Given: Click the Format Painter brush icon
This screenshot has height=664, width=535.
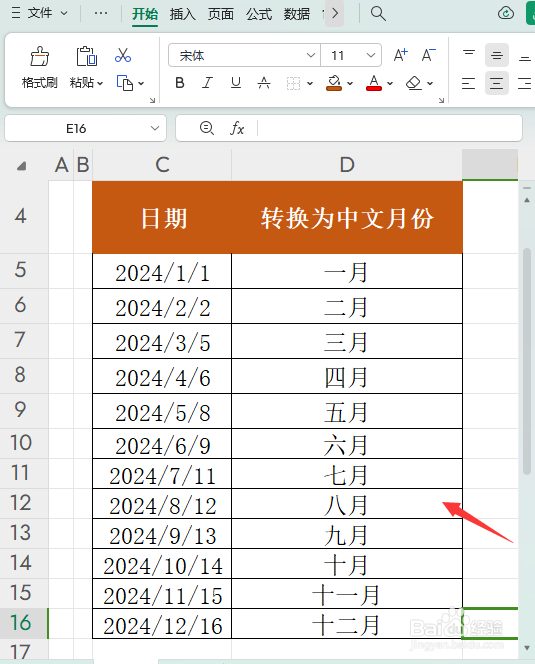Looking at the screenshot, I should 40,56.
